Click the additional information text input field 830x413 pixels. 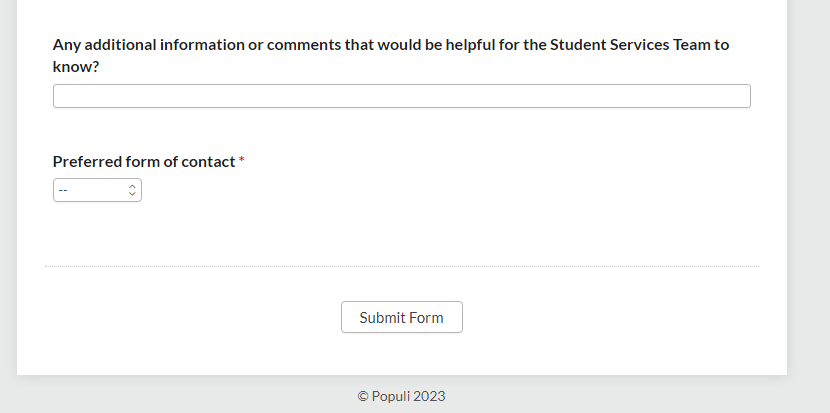(401, 96)
